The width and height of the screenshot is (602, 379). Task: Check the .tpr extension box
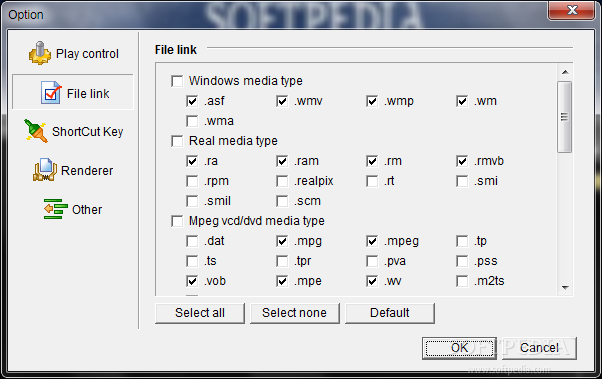[282, 261]
